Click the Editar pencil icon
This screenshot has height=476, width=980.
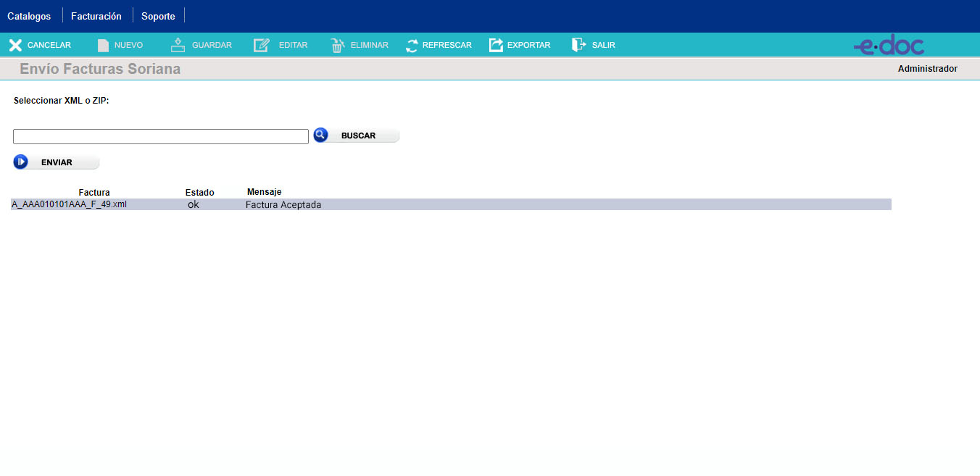262,46
